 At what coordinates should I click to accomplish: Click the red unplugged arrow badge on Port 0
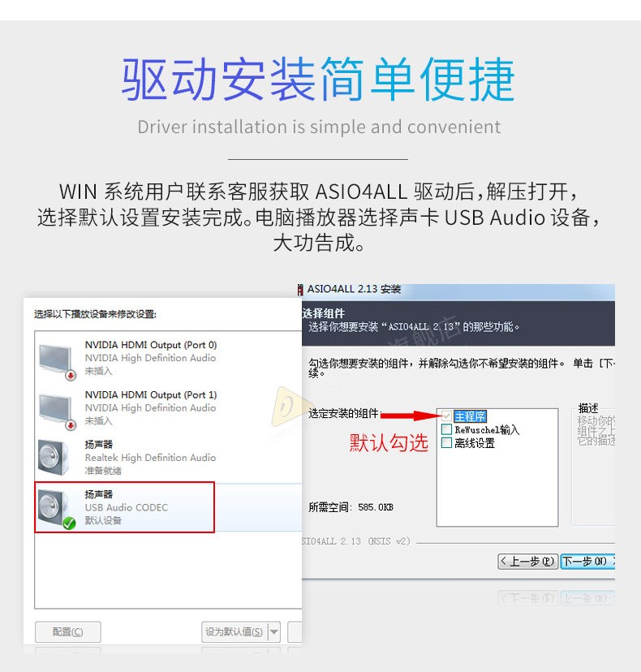(71, 376)
